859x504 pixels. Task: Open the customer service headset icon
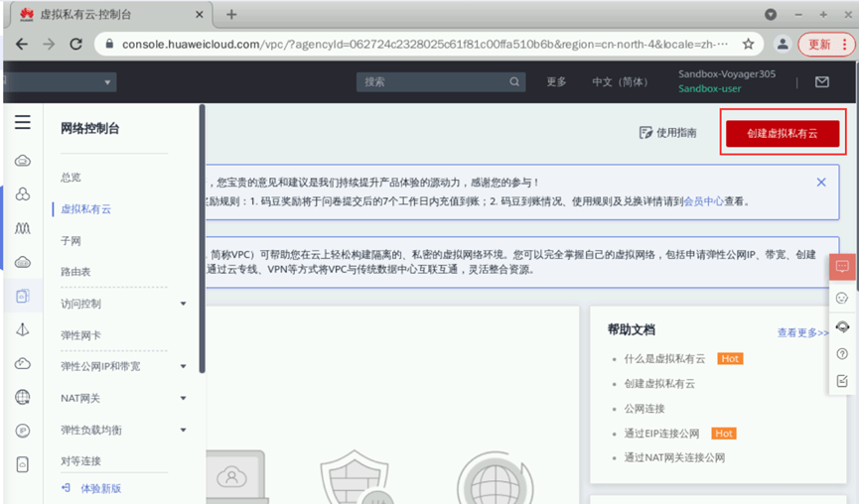point(842,326)
